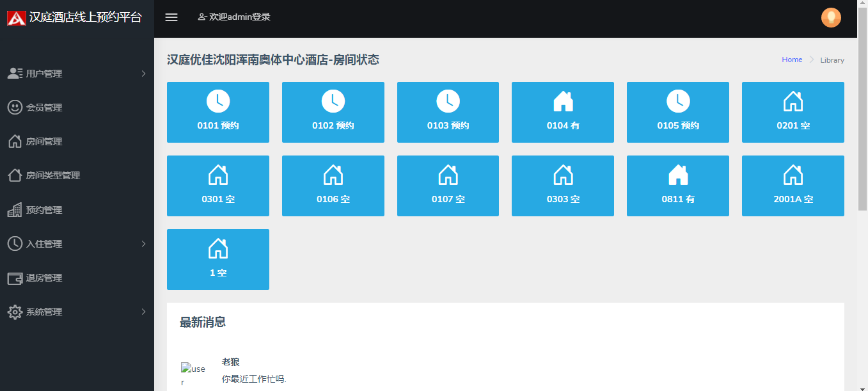Click the 会员管理 smiley icon

[15, 107]
